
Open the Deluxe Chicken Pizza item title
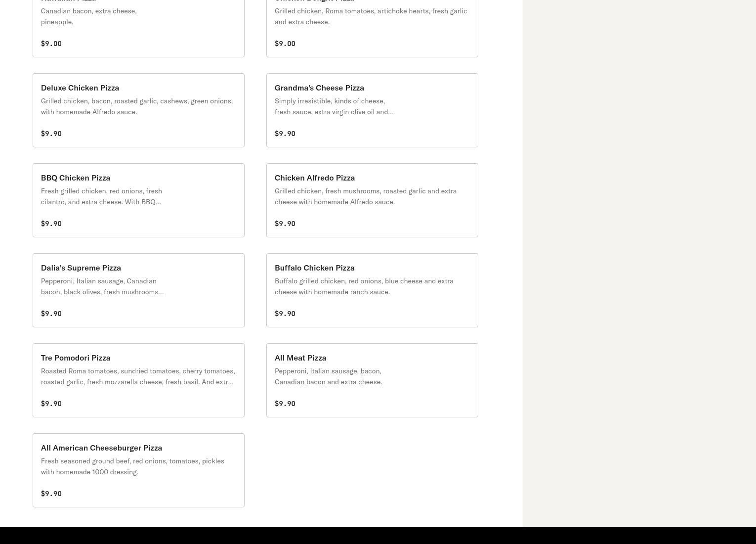pos(80,88)
